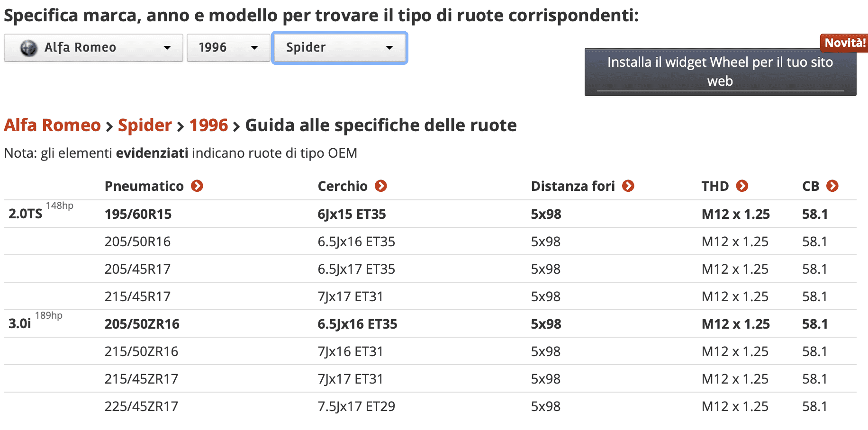Click the 7.5Jx17 ET29 rim entry
The width and height of the screenshot is (868, 430).
point(356,406)
